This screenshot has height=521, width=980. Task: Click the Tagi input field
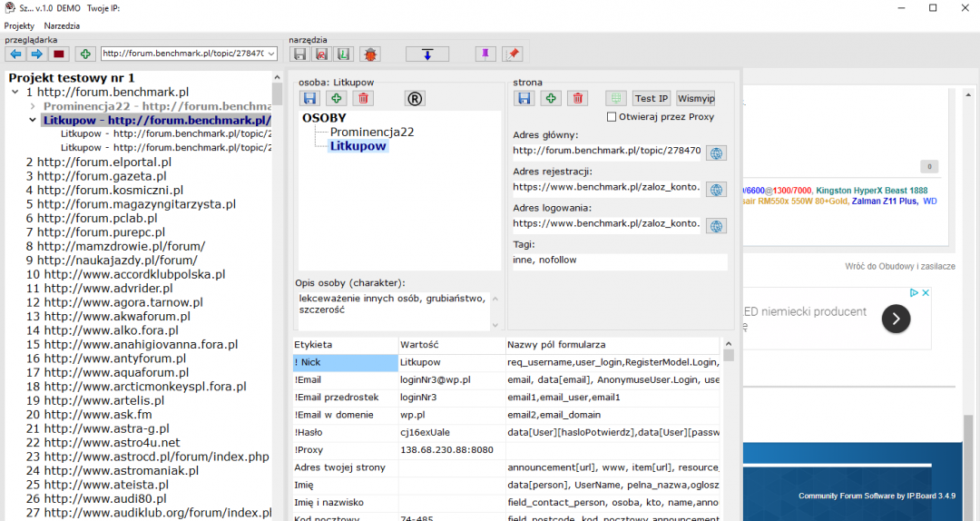(x=620, y=260)
